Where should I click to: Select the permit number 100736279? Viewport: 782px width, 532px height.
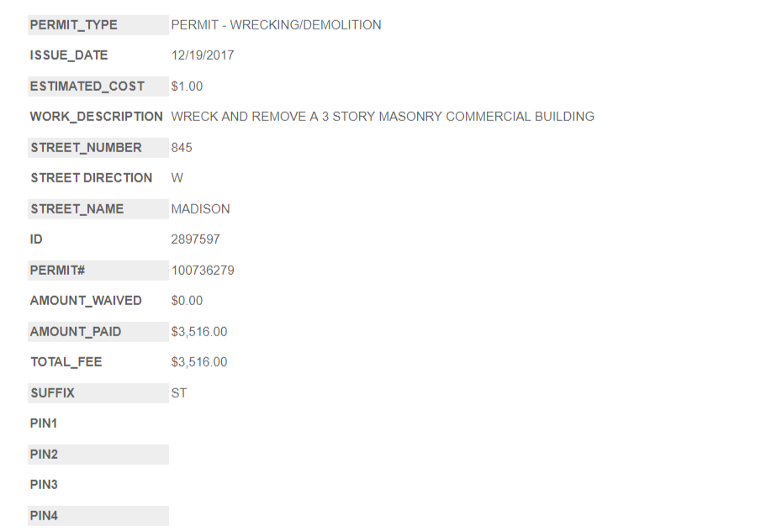(203, 271)
